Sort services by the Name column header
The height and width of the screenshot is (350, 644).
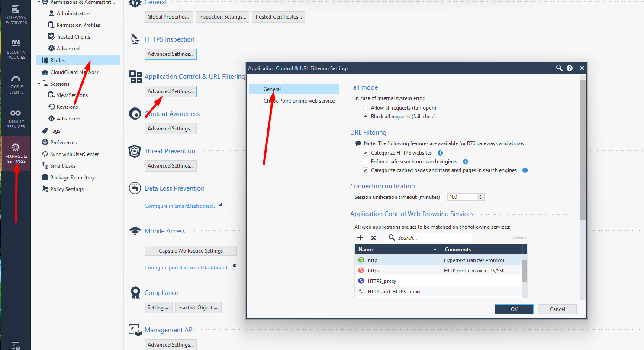click(398, 250)
